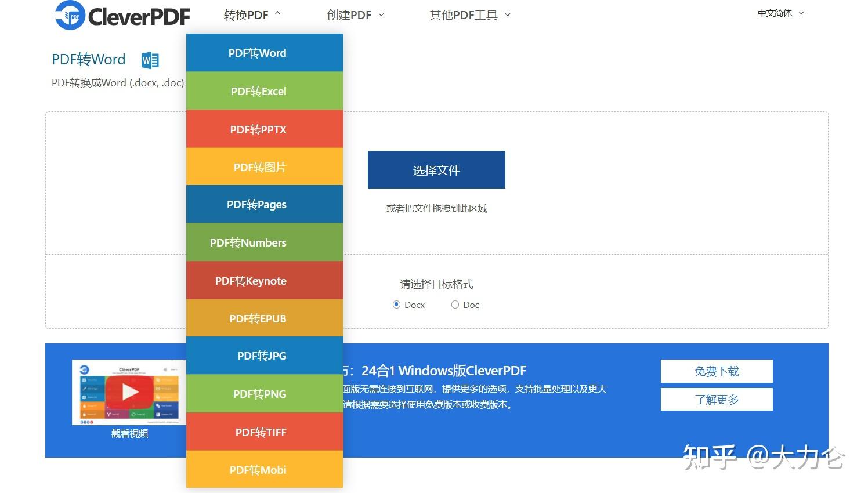The image size is (868, 493).
Task: Select the Doc radio button
Action: click(455, 304)
